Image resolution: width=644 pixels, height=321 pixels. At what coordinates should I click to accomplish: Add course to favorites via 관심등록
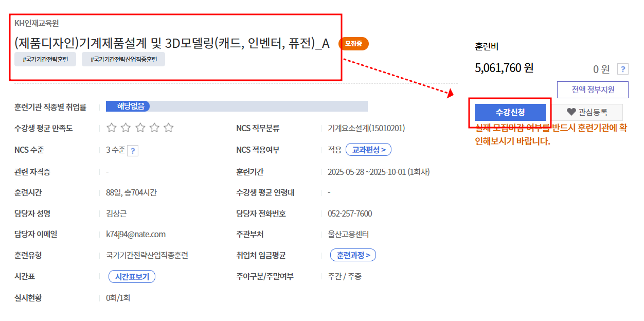point(586,112)
